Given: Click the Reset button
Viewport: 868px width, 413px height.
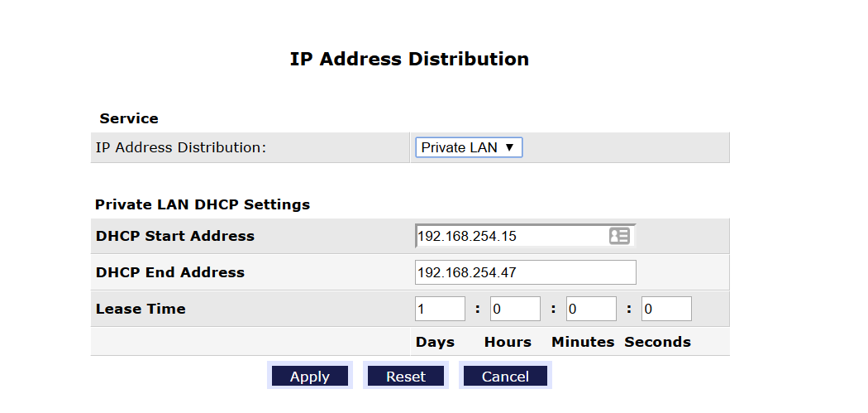Looking at the screenshot, I should [406, 376].
